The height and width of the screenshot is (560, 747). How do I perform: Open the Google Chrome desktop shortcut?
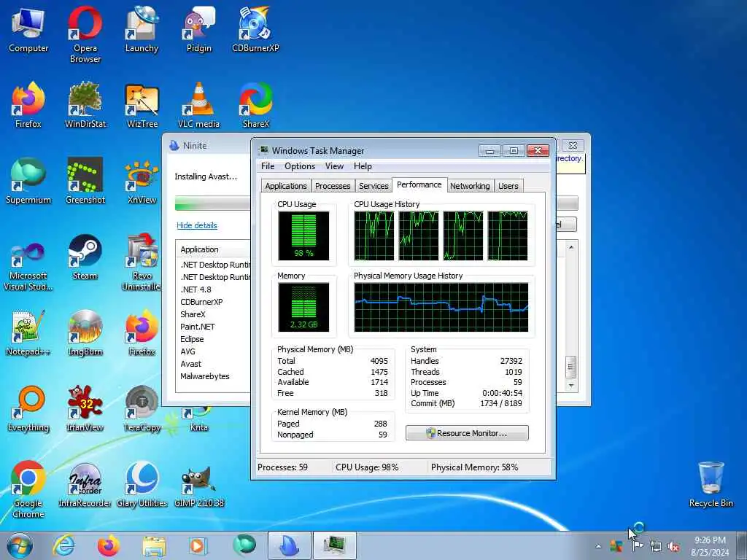pyautogui.click(x=28, y=489)
